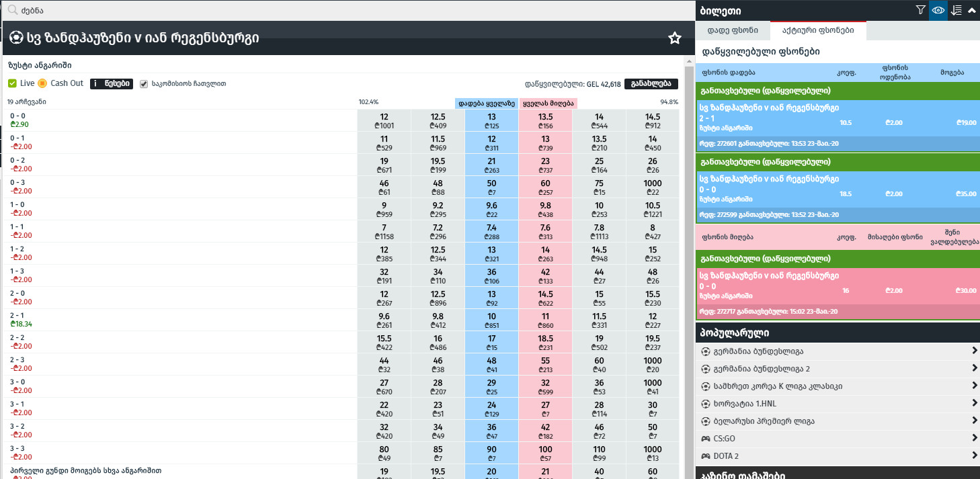Collapse the ბილეთი panel using the up chevron
This screenshot has height=479, width=980.
coord(972,10)
